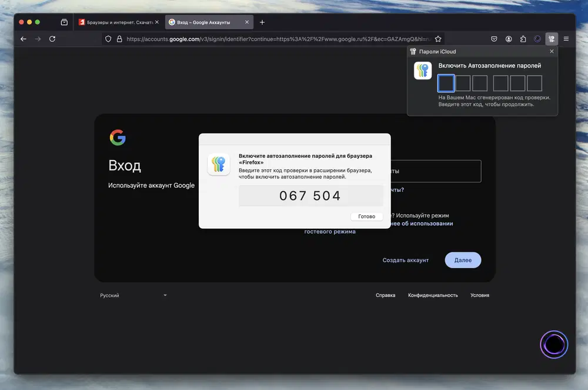Open the Firefox hamburger application menu
This screenshot has width=588, height=390.
point(566,39)
